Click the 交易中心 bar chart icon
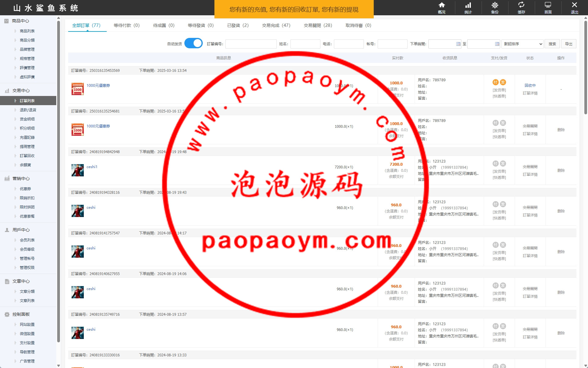This screenshot has height=368, width=588. pyautogui.click(x=7, y=90)
